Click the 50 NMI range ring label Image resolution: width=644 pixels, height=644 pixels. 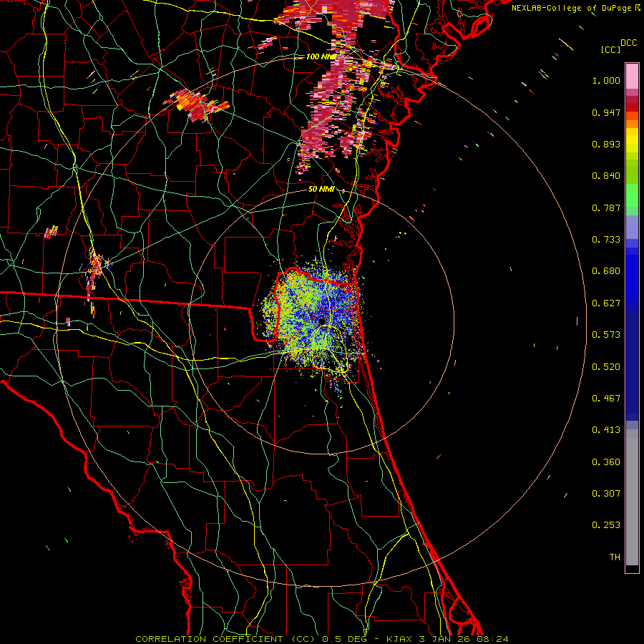[321, 190]
